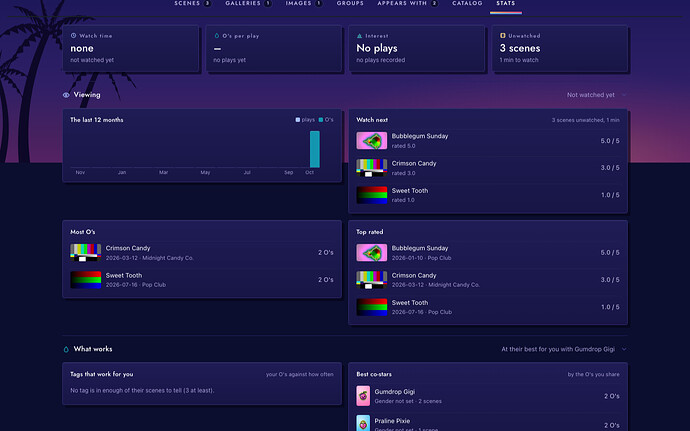Click the Unwatched '3 scenes' card
Viewport: 690px width, 431px height.
tap(560, 48)
